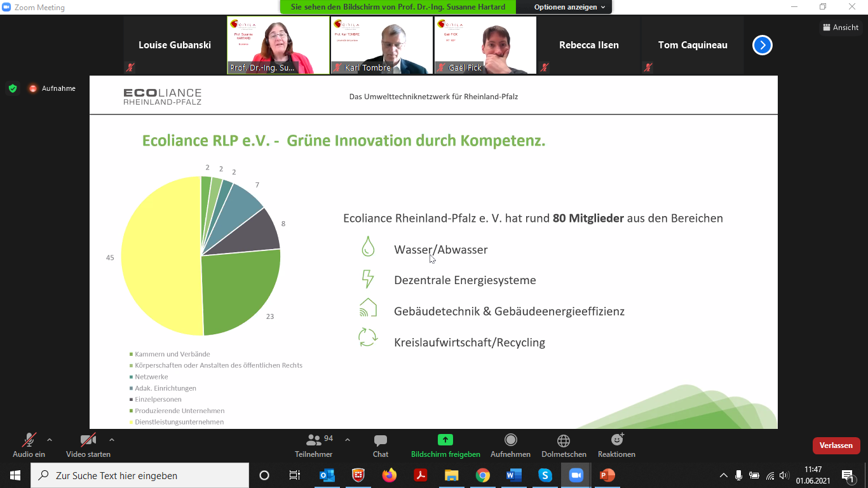Open Skype from the taskbar
The image size is (868, 488).
(545, 475)
